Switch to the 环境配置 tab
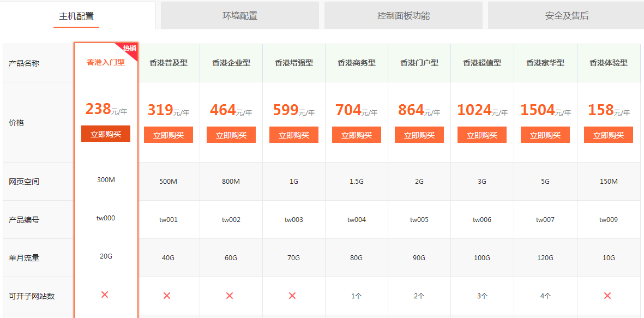Viewport: 644px width, 318px height. (240, 16)
